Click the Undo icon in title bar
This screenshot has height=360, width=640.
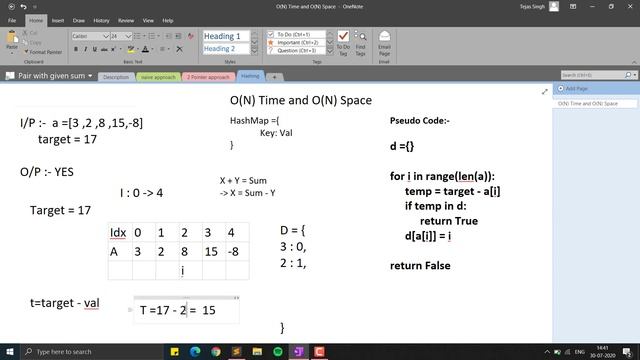pos(23,7)
